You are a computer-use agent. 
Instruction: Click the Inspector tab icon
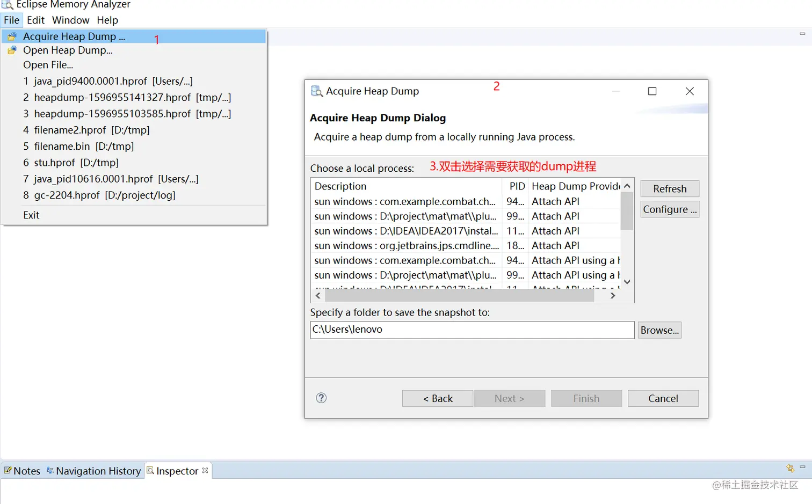point(150,470)
